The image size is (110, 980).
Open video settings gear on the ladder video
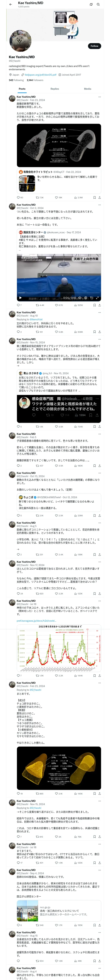click(86, 298)
